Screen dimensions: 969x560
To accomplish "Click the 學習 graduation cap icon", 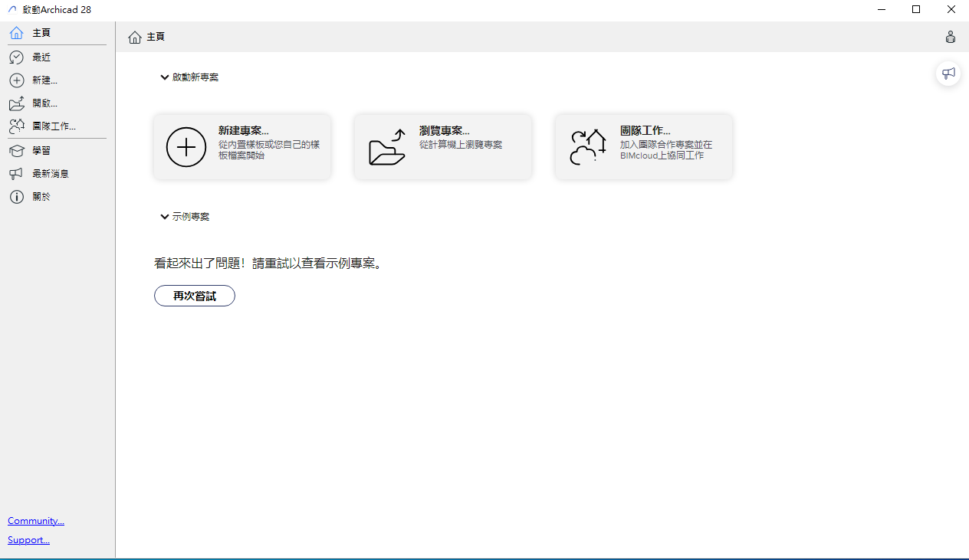I will coord(16,151).
